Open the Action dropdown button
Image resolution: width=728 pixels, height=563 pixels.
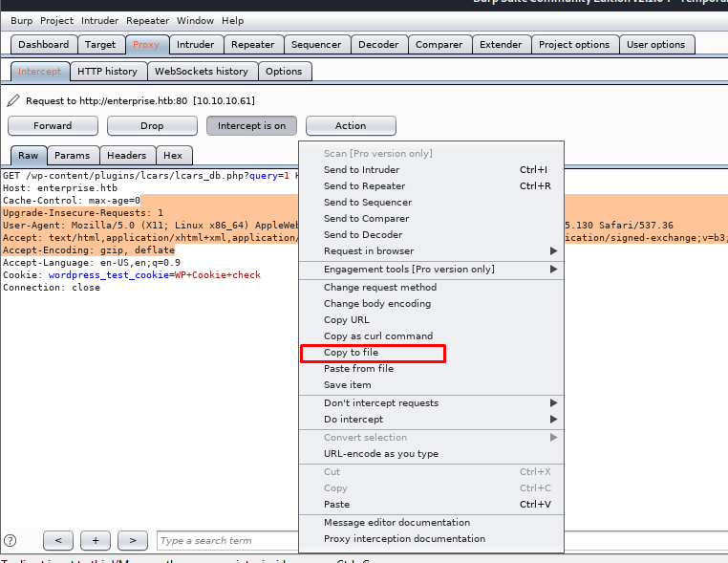click(x=351, y=126)
